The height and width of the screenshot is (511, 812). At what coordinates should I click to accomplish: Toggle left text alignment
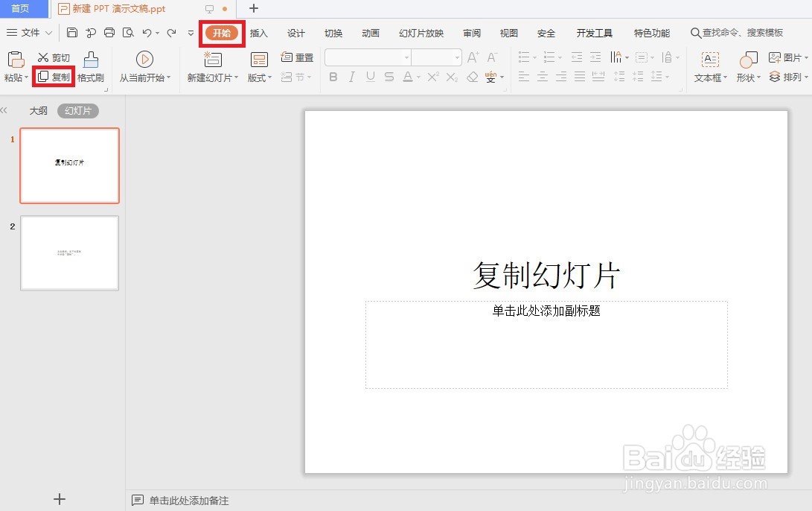pos(524,77)
